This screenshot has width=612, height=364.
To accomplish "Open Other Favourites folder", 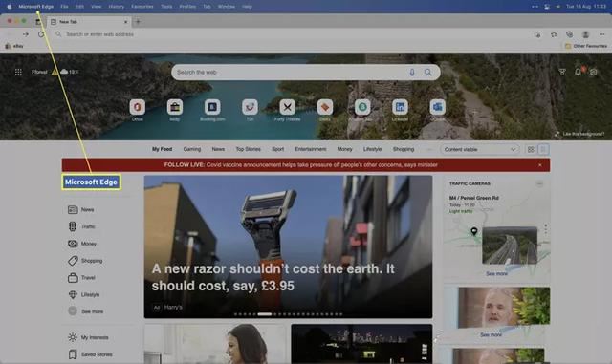I will coord(586,46).
